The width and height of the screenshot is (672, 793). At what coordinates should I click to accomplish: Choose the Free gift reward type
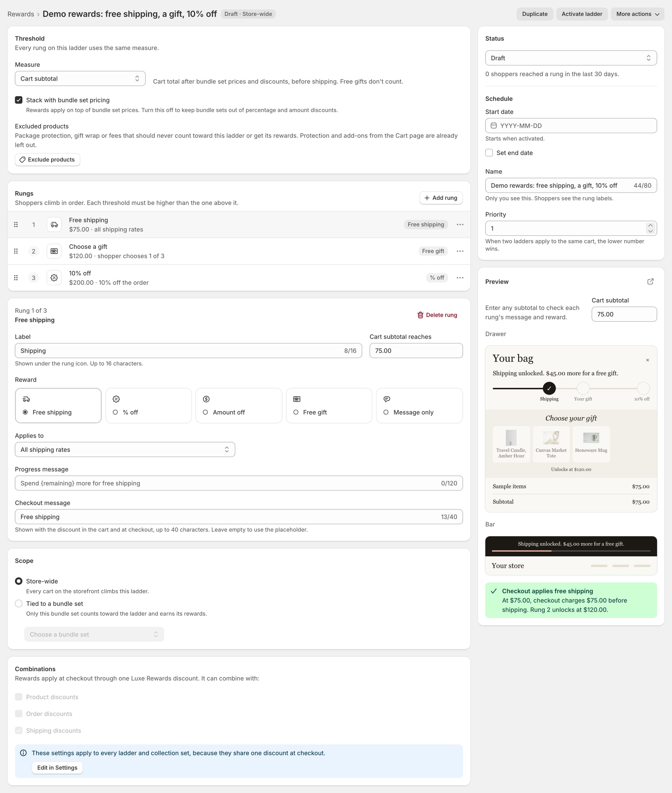[x=329, y=405]
